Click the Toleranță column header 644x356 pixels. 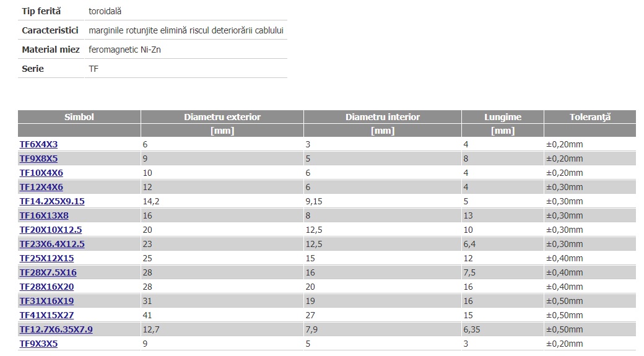click(x=590, y=117)
